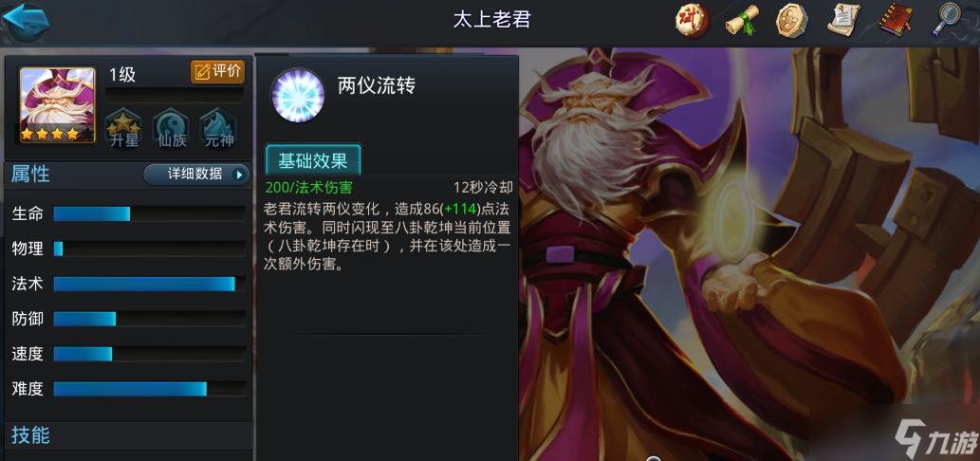
Task: Open the red book icon
Action: point(896,21)
